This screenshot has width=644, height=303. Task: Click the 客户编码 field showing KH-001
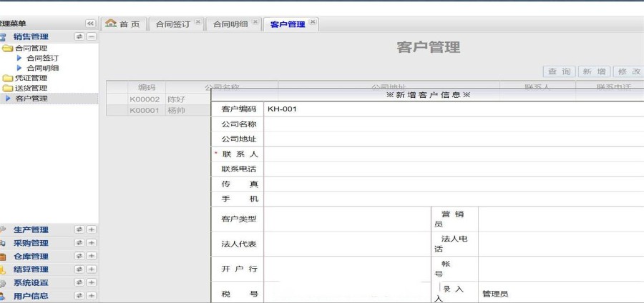[454, 109]
